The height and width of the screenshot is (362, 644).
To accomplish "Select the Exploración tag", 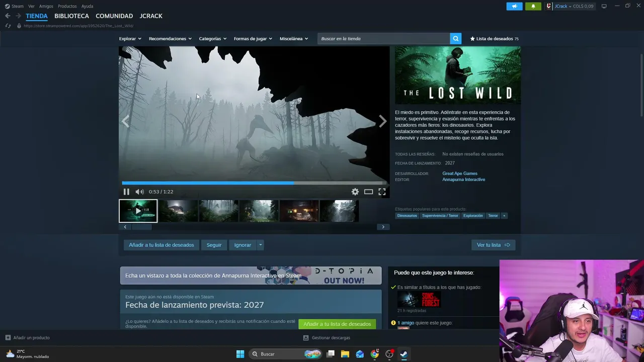I will tap(473, 216).
